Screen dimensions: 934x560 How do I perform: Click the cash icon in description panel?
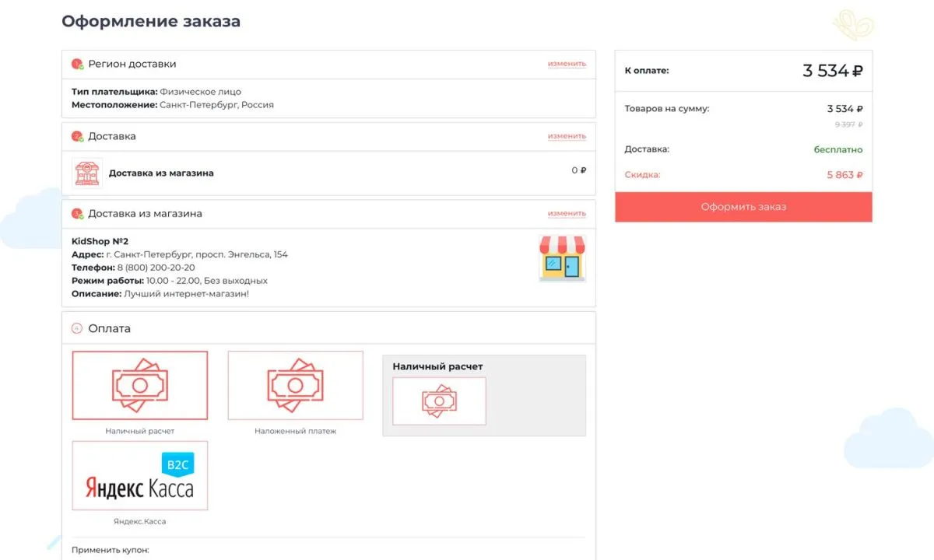click(439, 401)
